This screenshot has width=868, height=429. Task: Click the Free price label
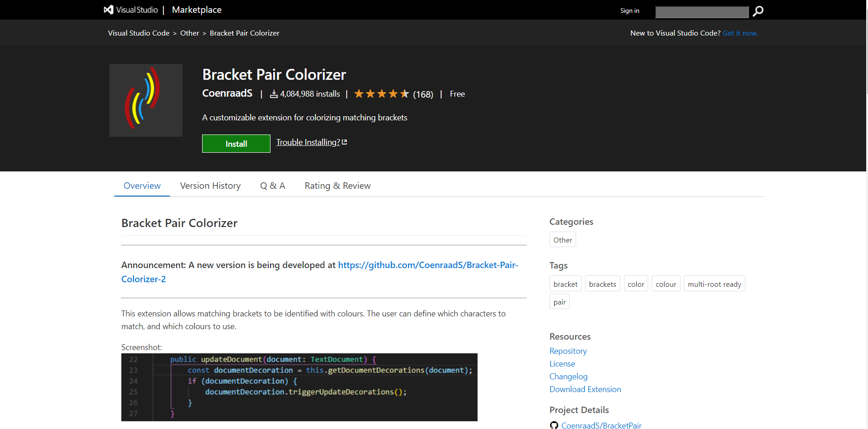pos(457,94)
